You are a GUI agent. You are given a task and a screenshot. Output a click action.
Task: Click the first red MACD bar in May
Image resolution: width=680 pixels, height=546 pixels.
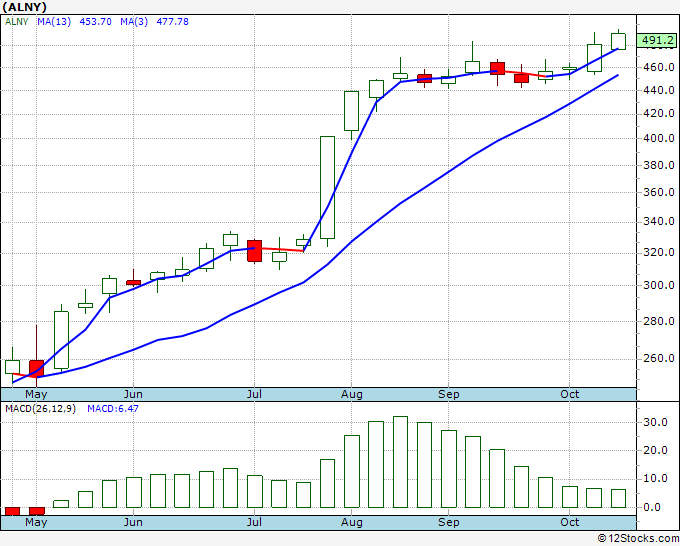[x=13, y=511]
